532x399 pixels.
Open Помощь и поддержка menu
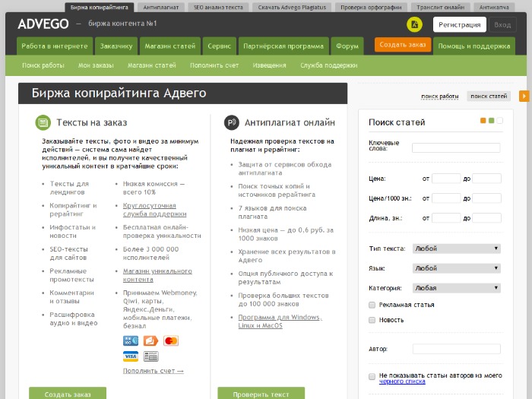coord(474,46)
